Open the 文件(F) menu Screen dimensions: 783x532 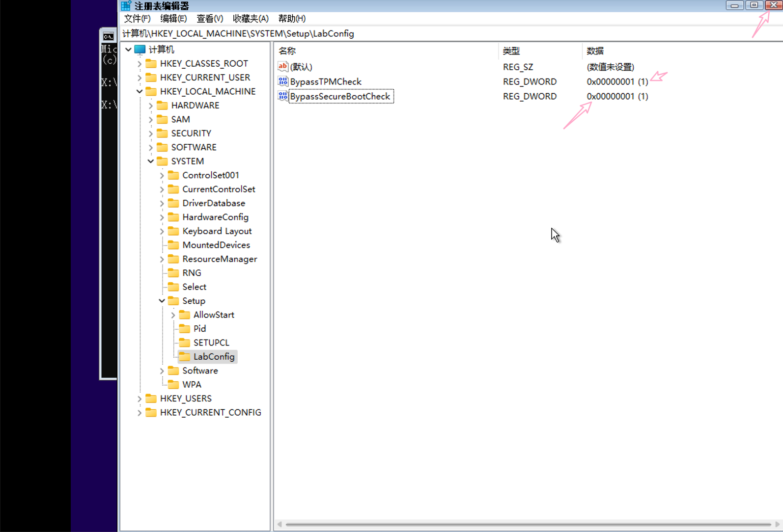coord(137,19)
